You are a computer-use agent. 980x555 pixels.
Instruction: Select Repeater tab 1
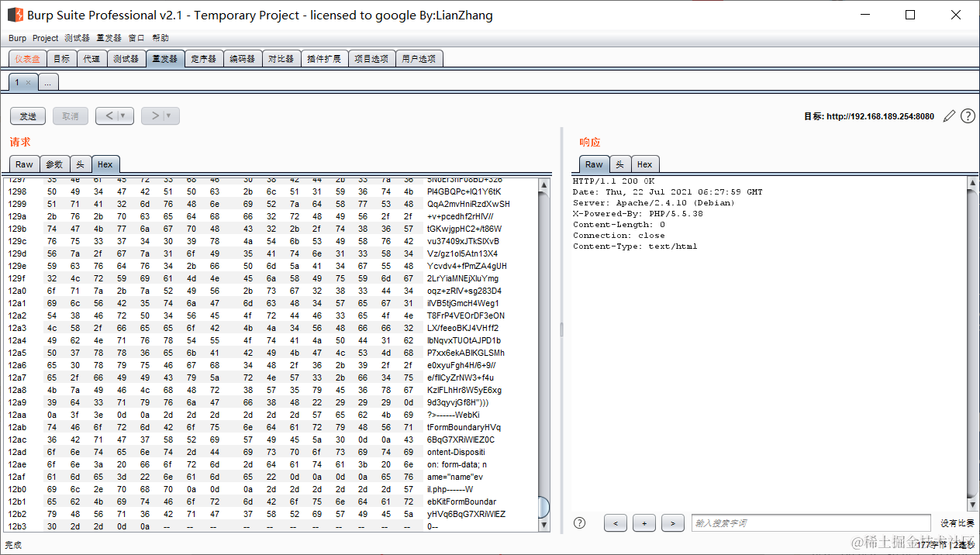coord(18,82)
